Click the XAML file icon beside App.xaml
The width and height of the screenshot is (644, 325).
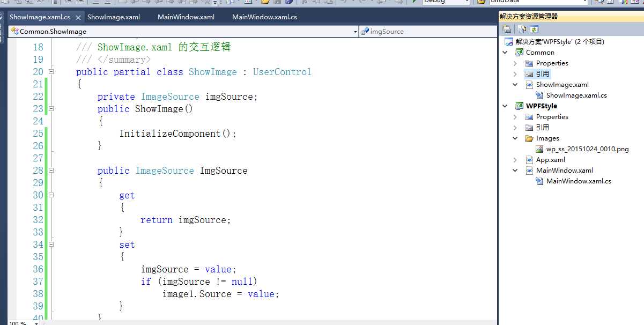pos(529,159)
